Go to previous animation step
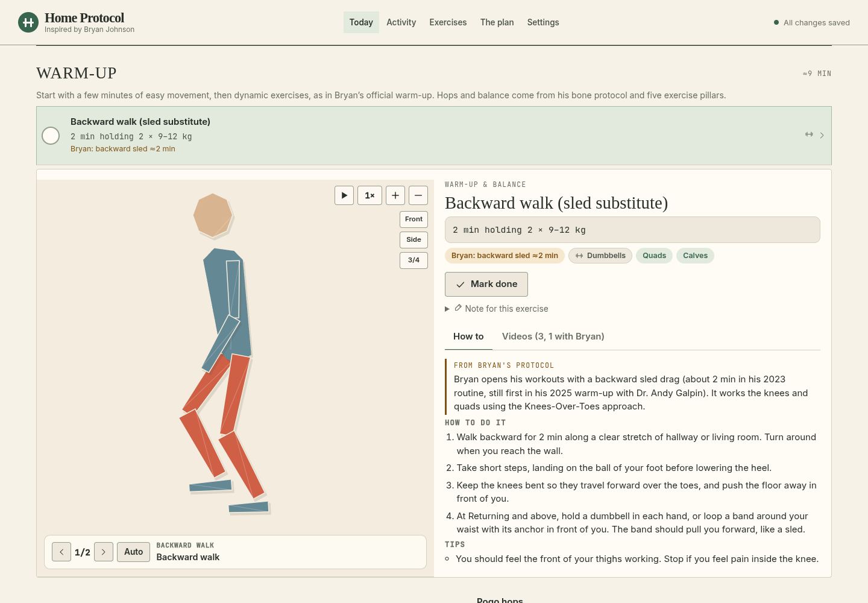The width and height of the screenshot is (868, 603). [61, 552]
